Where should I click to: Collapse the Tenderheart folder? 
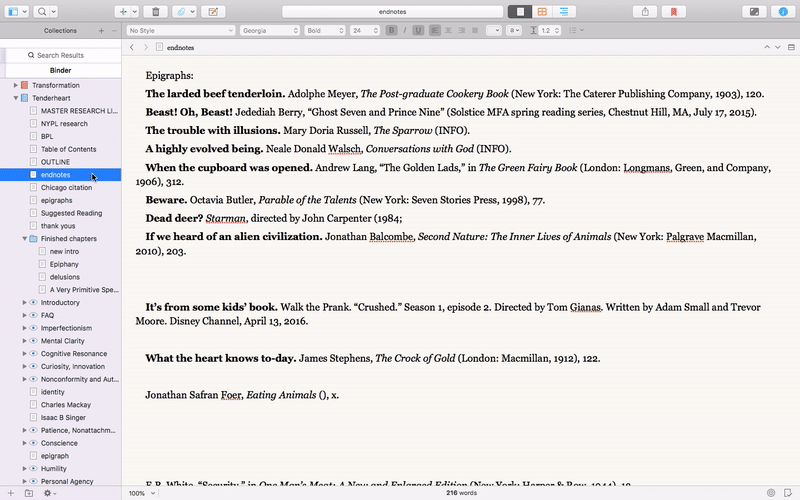point(15,98)
